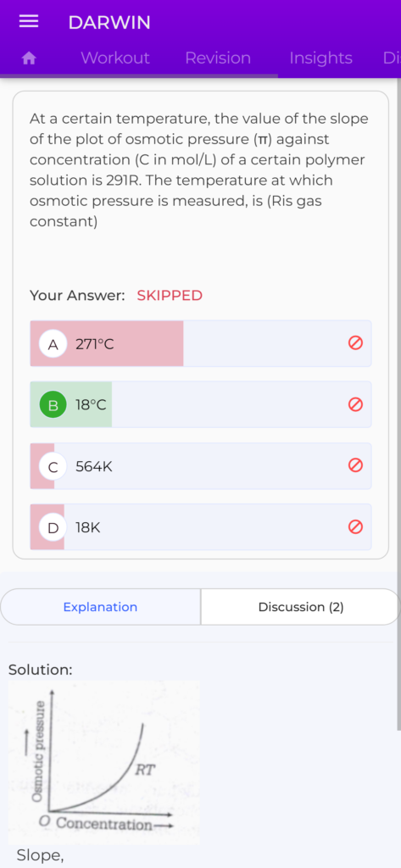Viewport: 401px width, 868px height.
Task: Click the prohibited icon on option A
Action: [355, 344]
